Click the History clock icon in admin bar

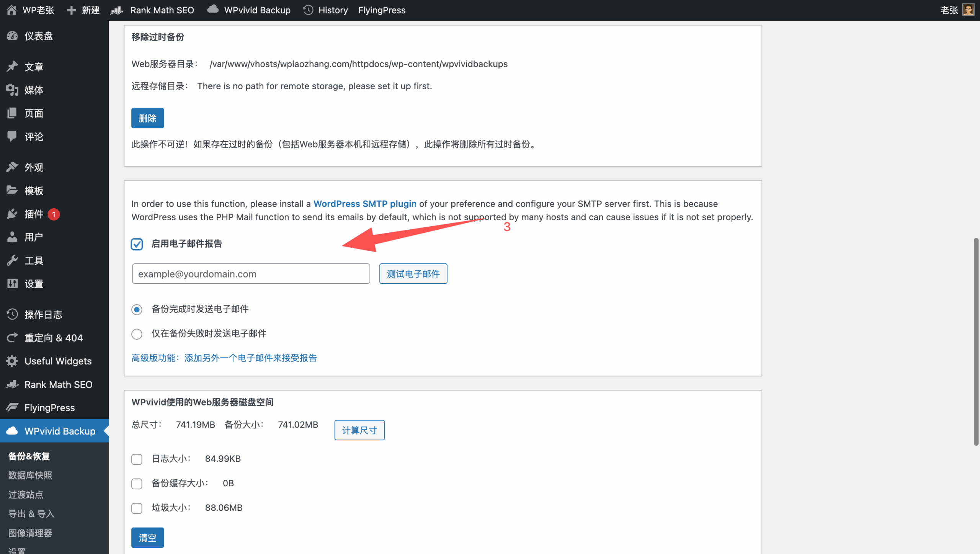click(x=308, y=10)
